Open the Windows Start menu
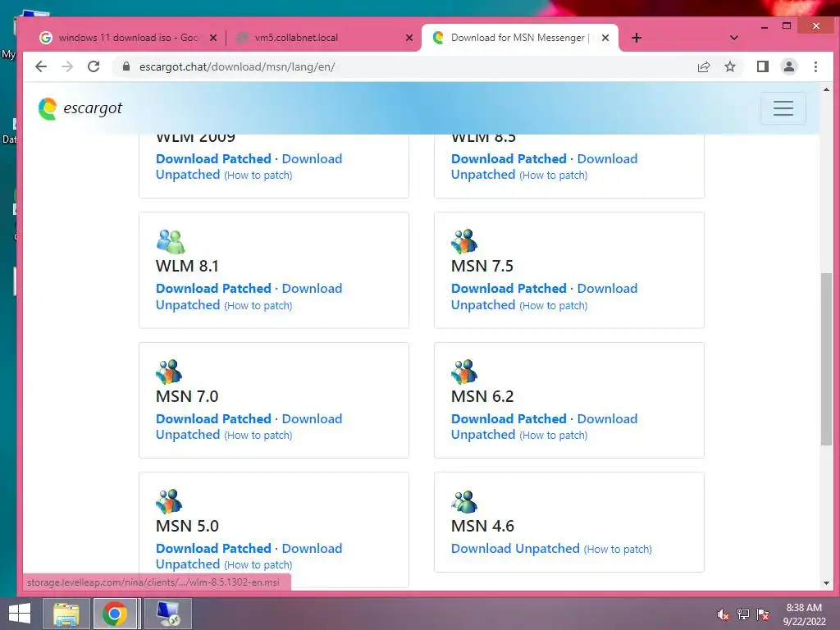The height and width of the screenshot is (630, 840). [x=20, y=614]
